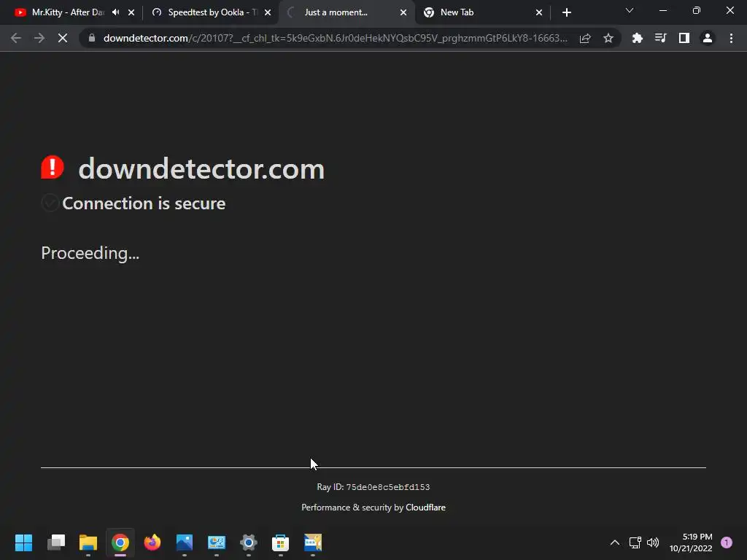Open the Chrome three-dot menu
The width and height of the screenshot is (747, 560).
click(x=731, y=38)
